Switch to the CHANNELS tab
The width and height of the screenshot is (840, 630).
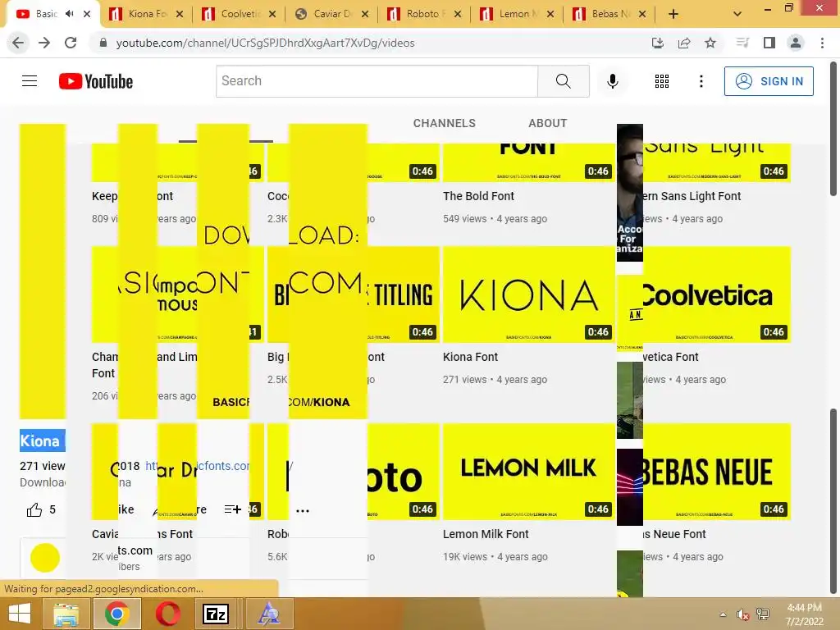[x=444, y=123]
